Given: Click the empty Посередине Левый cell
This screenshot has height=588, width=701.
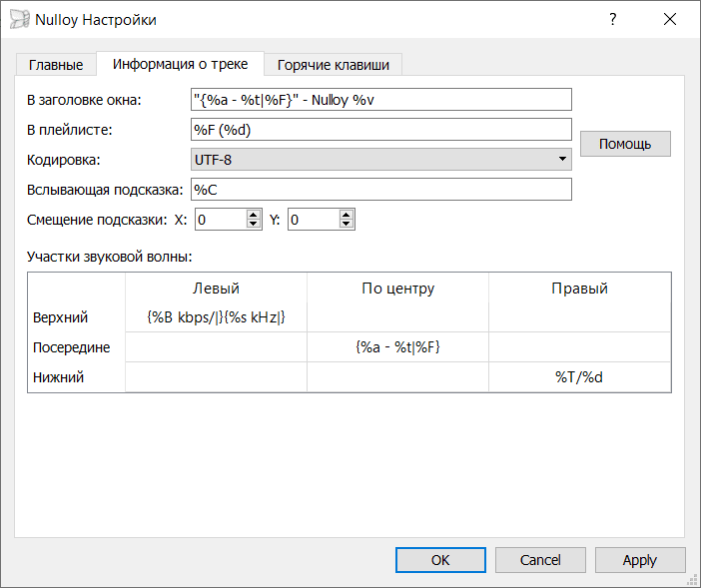Looking at the screenshot, I should click(x=216, y=347).
